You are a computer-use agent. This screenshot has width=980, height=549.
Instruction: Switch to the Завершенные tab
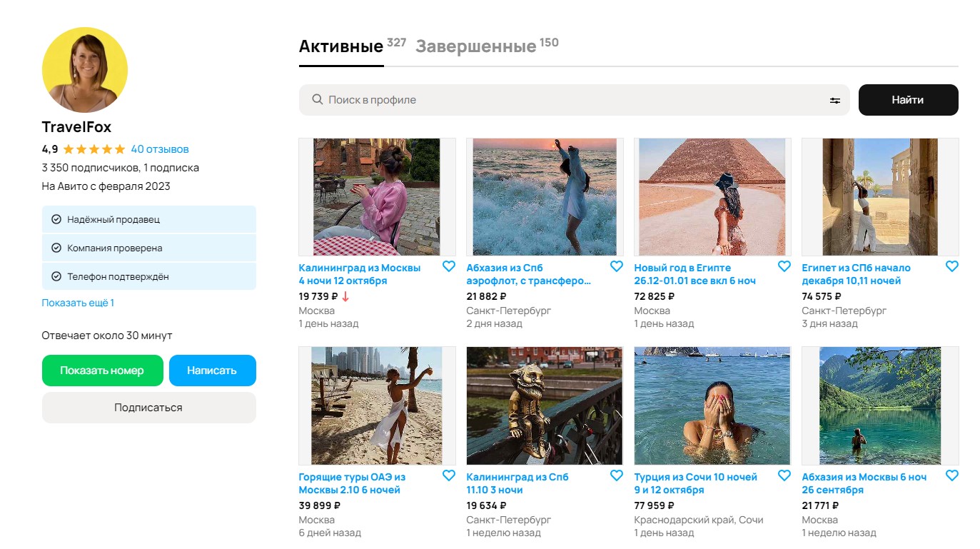click(478, 46)
